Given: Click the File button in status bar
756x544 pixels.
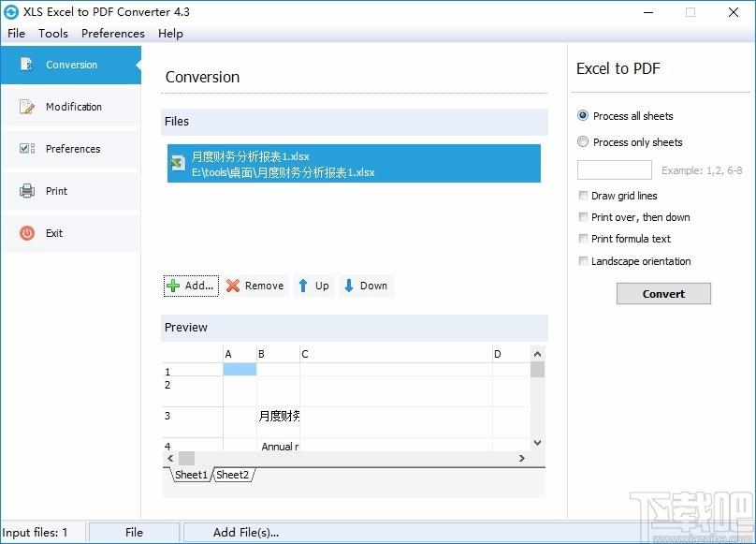Looking at the screenshot, I should (134, 533).
